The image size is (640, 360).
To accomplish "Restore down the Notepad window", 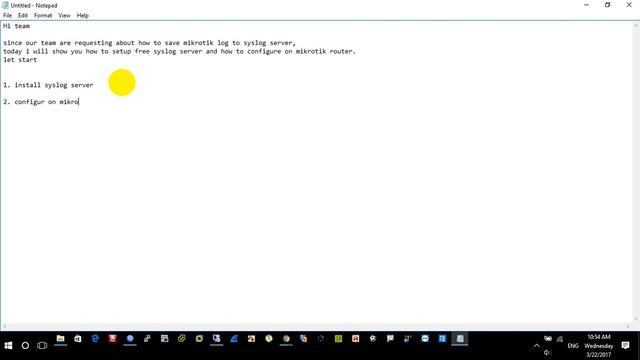I will (x=607, y=5).
